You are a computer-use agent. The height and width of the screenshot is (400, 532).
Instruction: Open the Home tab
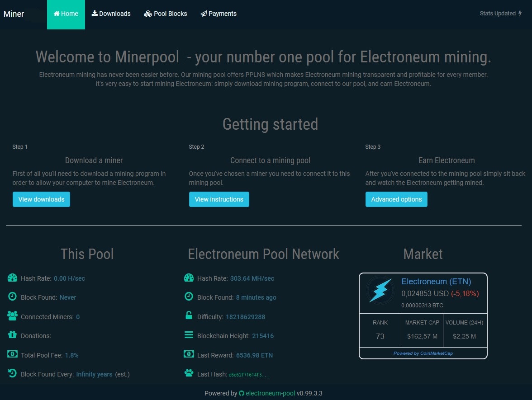pos(66,14)
